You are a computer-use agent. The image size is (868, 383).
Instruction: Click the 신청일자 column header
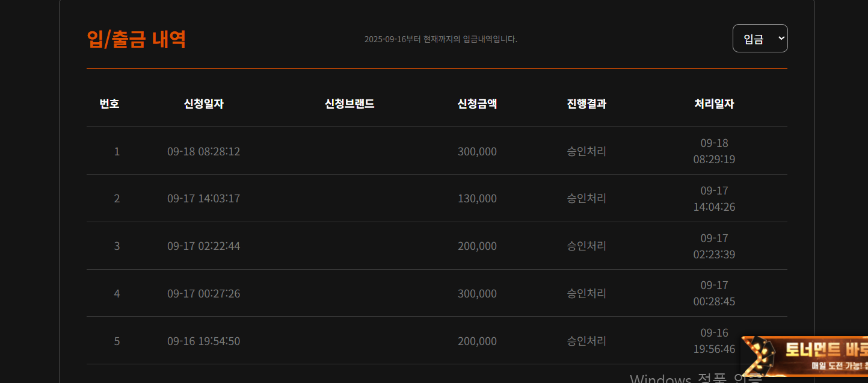click(204, 104)
